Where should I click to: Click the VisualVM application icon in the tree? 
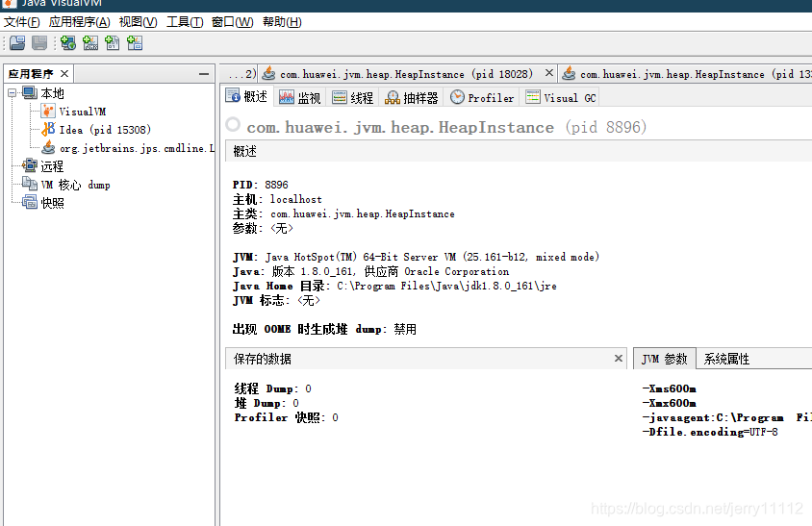click(48, 111)
